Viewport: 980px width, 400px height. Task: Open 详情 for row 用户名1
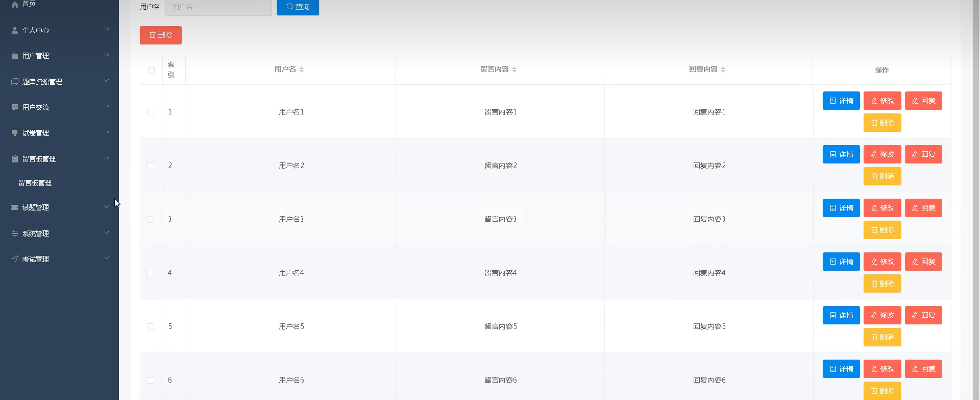click(x=841, y=101)
